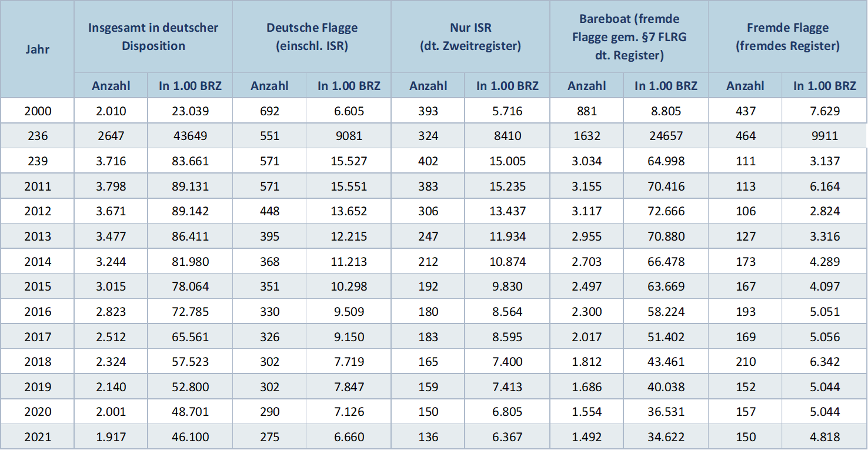
Task: Select the cell containing "8410"
Action: click(x=508, y=136)
